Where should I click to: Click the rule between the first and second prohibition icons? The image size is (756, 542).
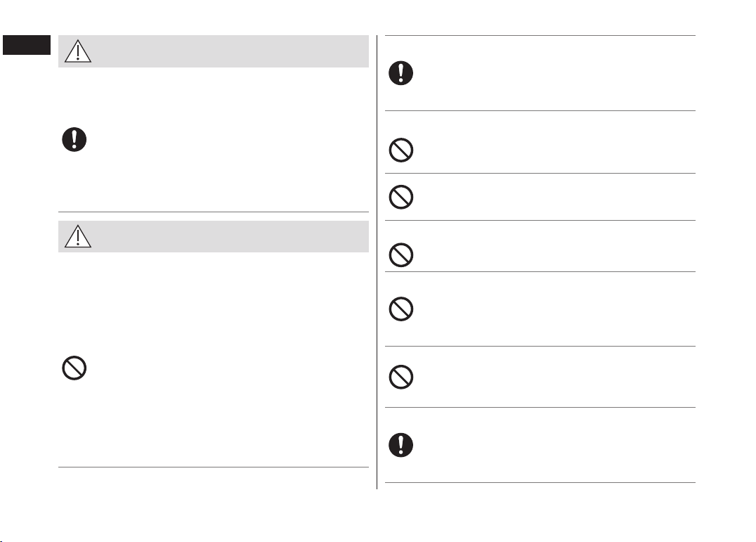(540, 173)
